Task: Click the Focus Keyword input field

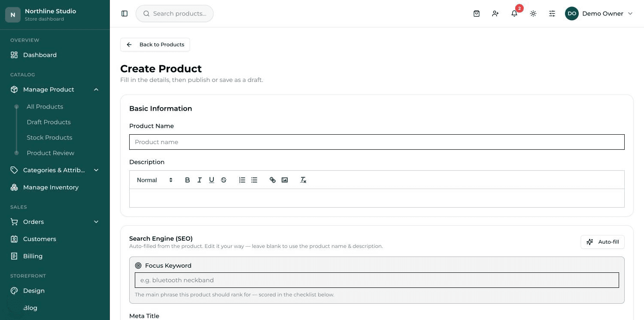Action: click(377, 280)
